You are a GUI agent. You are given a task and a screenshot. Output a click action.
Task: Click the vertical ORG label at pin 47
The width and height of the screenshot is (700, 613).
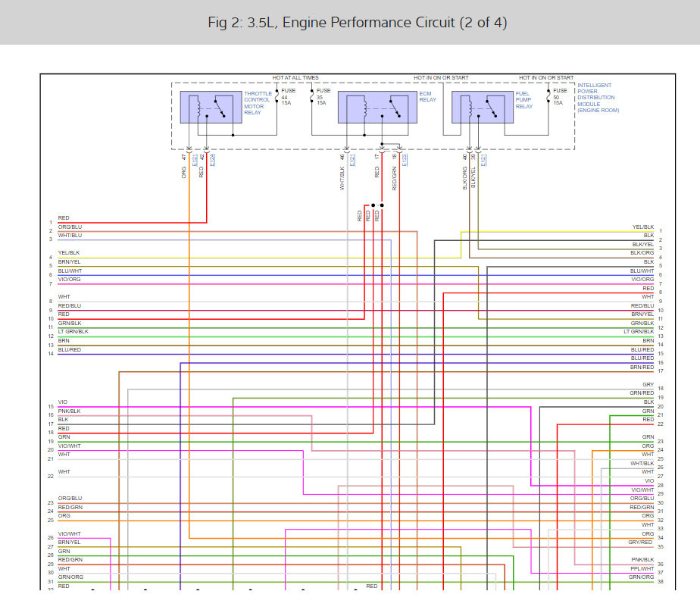click(x=183, y=172)
